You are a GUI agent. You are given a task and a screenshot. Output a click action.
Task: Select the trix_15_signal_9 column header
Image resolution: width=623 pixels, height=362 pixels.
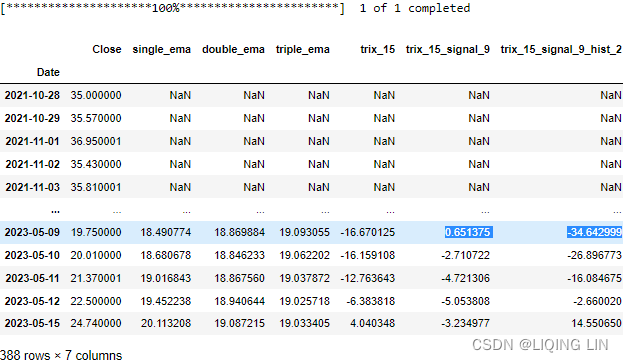447,50
